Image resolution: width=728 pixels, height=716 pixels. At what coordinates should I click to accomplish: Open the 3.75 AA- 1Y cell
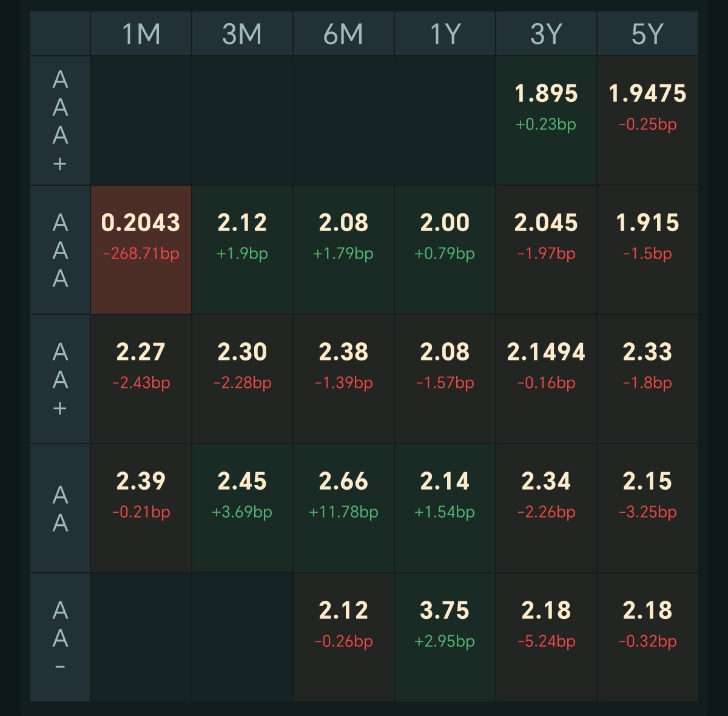(445, 637)
